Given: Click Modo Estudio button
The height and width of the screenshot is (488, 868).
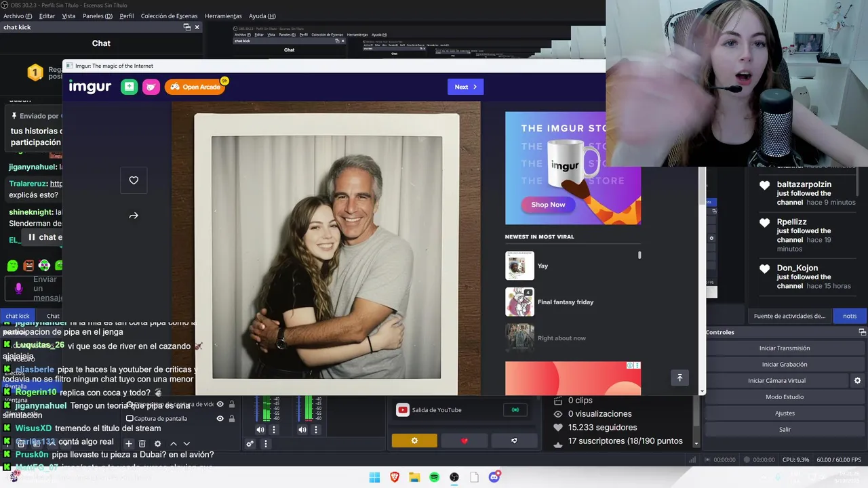Looking at the screenshot, I should tap(785, 396).
